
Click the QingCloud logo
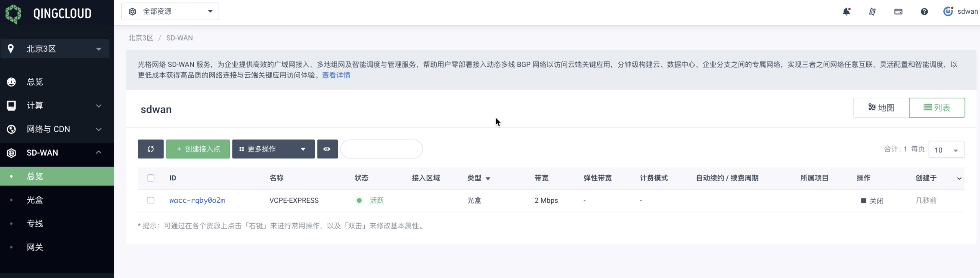tap(48, 14)
